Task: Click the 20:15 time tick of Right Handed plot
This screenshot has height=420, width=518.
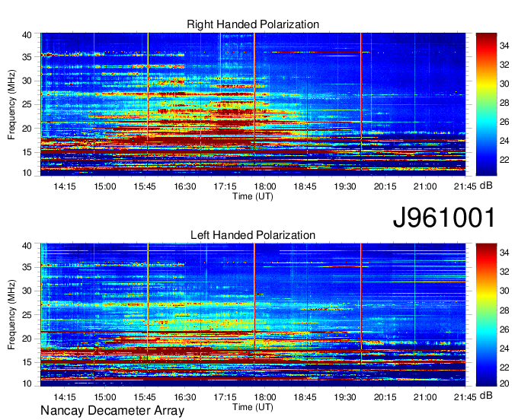Action: [x=385, y=186]
